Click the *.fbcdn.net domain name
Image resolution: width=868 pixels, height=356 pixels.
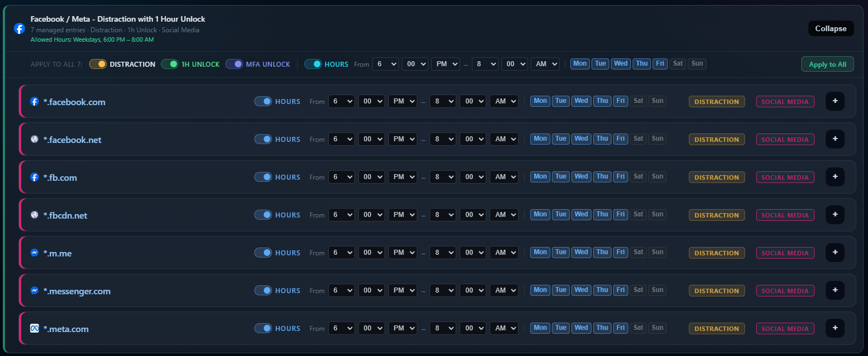65,215
